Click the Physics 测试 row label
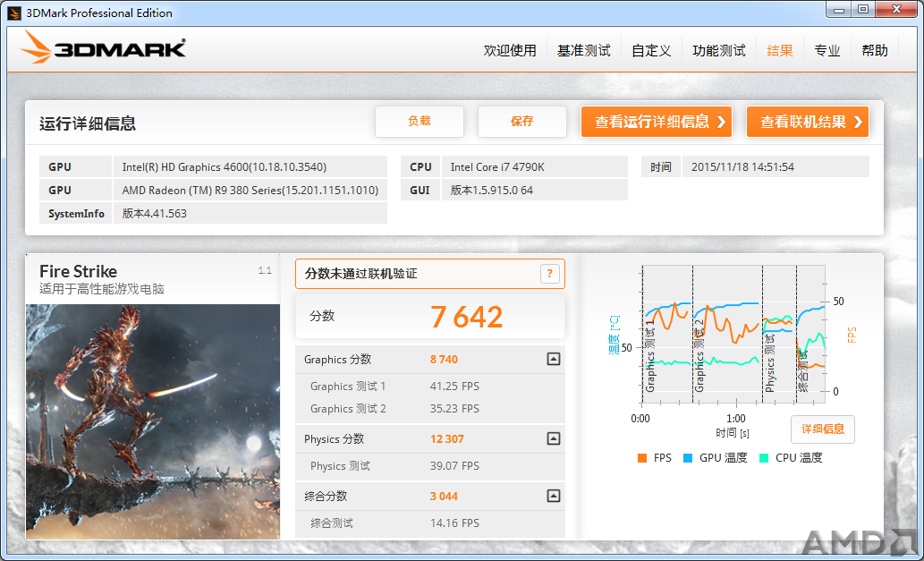Screen dimensions: 924x561 click(340, 466)
